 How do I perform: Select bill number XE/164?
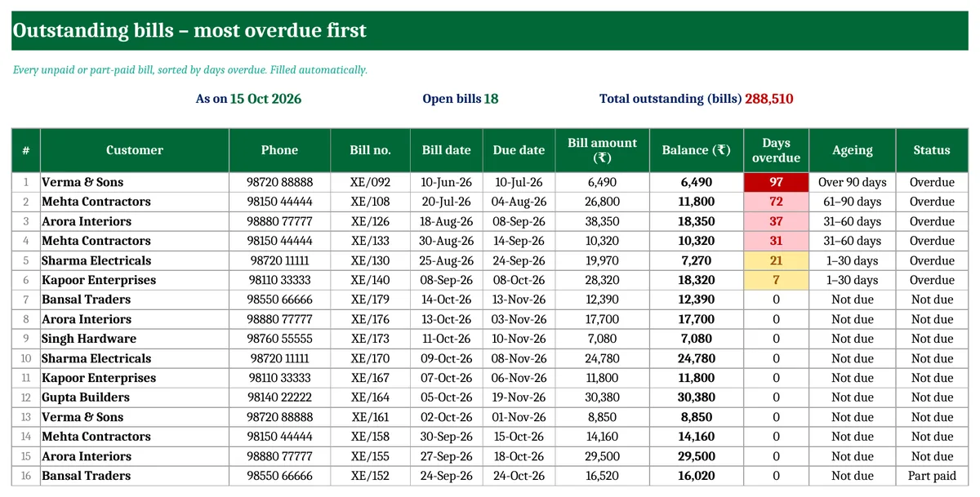click(371, 397)
